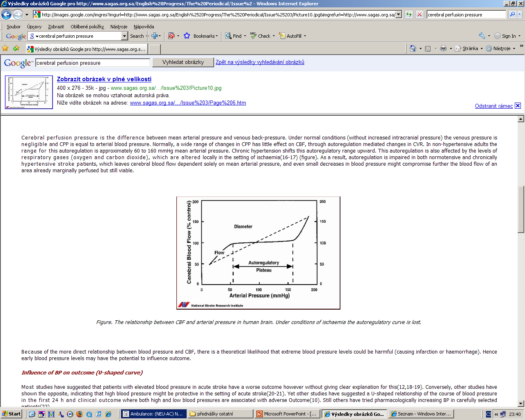Open the blue M quick launch icon
The image size is (525, 420).
(x=51, y=414)
